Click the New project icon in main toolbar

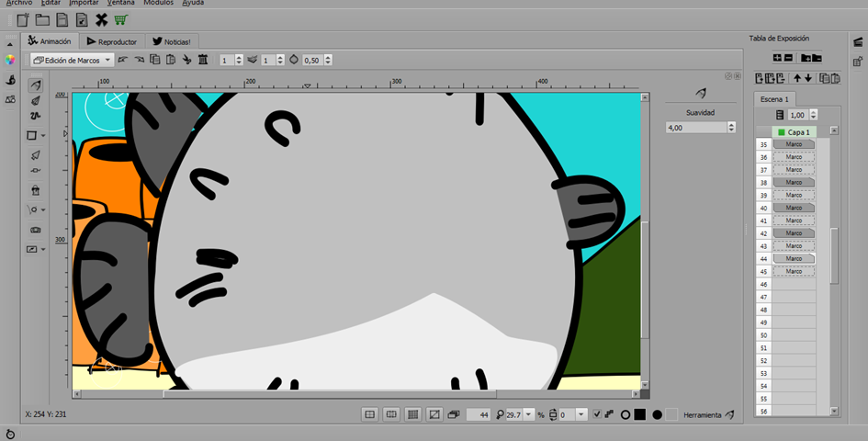point(23,20)
